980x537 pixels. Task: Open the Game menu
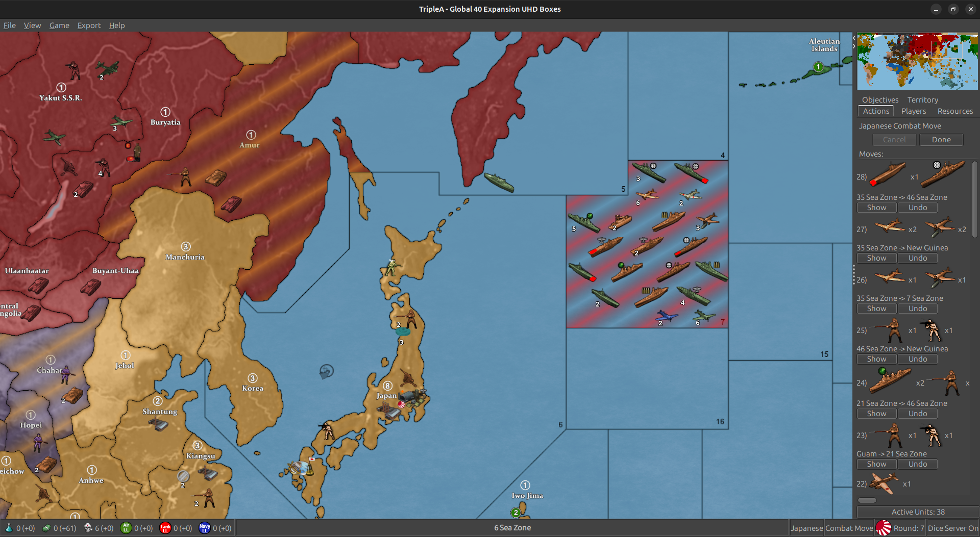click(x=59, y=25)
